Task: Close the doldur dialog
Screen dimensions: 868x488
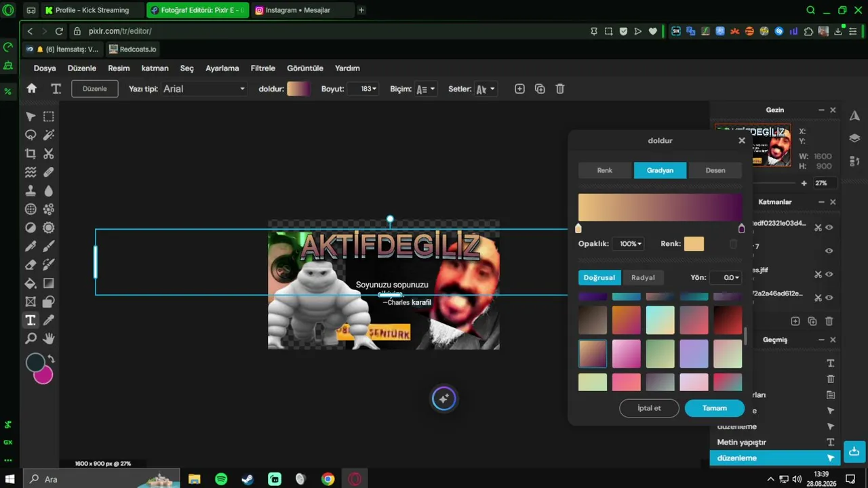Action: (742, 140)
